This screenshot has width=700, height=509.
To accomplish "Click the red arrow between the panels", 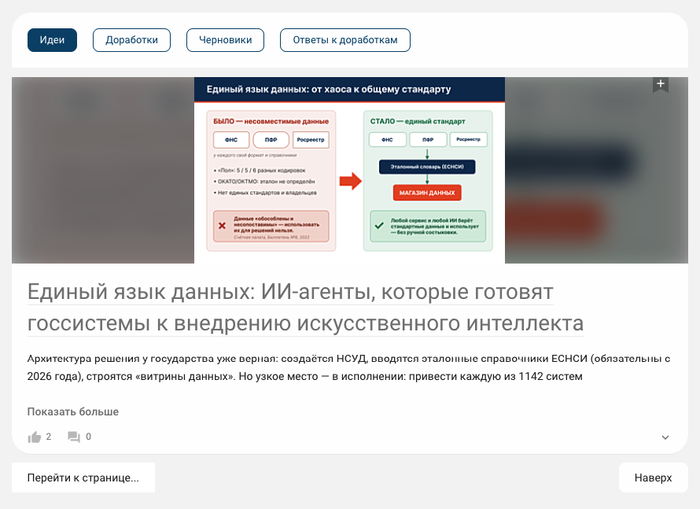I will [350, 181].
